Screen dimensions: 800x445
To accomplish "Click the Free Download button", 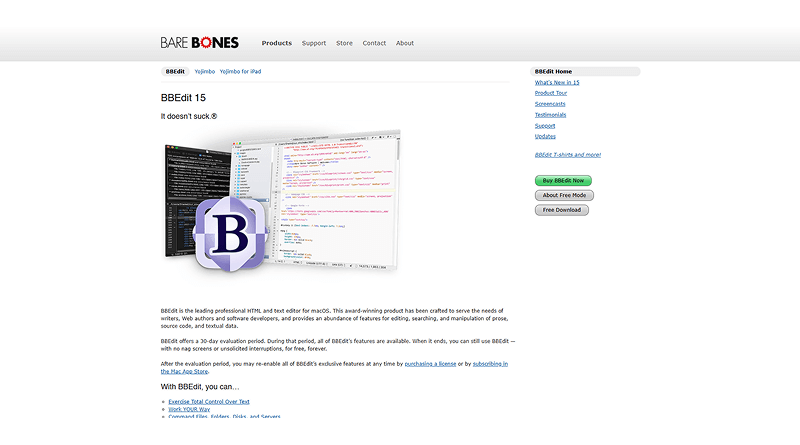I will pyautogui.click(x=562, y=210).
